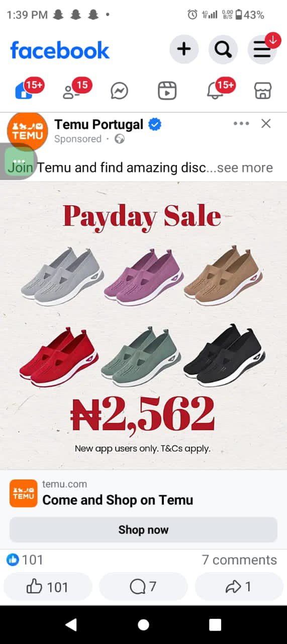
Task: Expand the post text with see more
Action: tap(245, 168)
